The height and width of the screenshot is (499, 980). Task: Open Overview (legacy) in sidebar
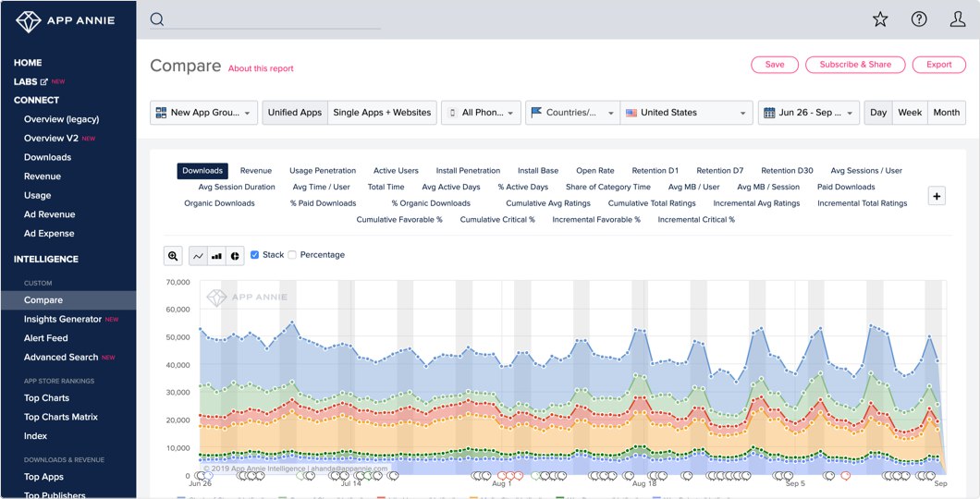tap(61, 119)
